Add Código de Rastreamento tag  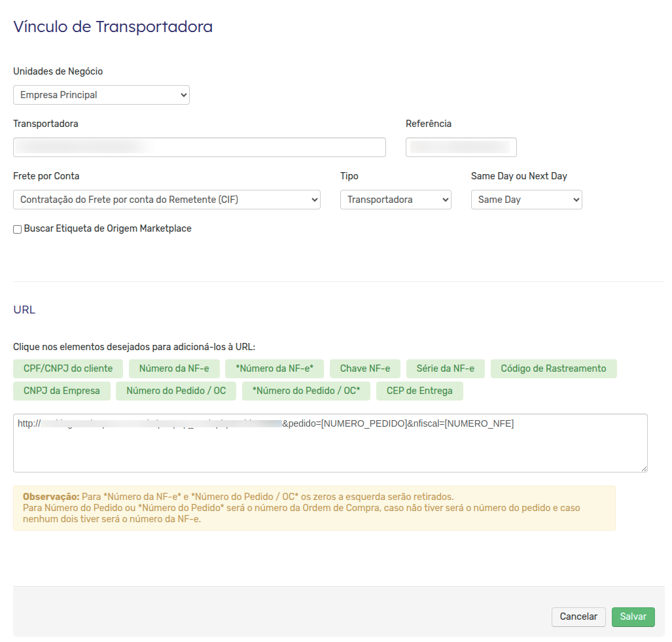[x=554, y=368]
